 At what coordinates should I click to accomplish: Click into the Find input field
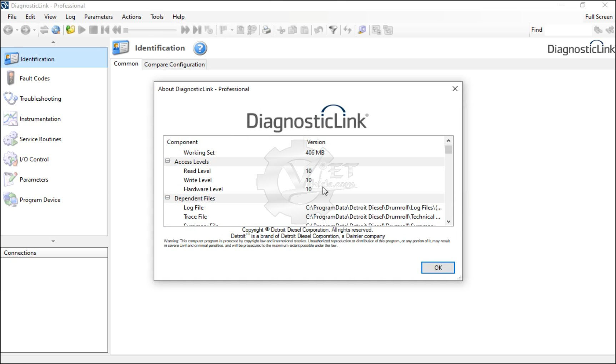click(568, 30)
